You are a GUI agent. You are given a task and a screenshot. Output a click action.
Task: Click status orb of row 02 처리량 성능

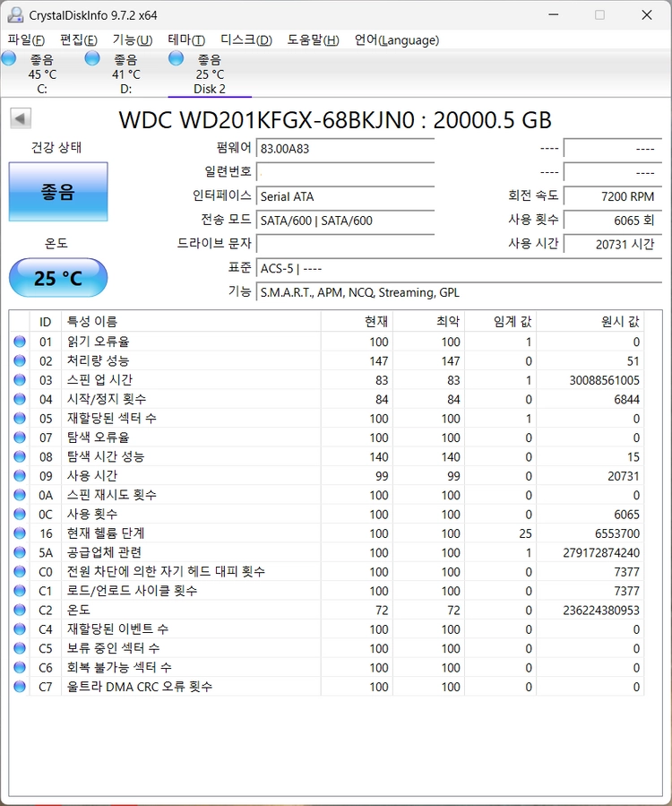20,360
